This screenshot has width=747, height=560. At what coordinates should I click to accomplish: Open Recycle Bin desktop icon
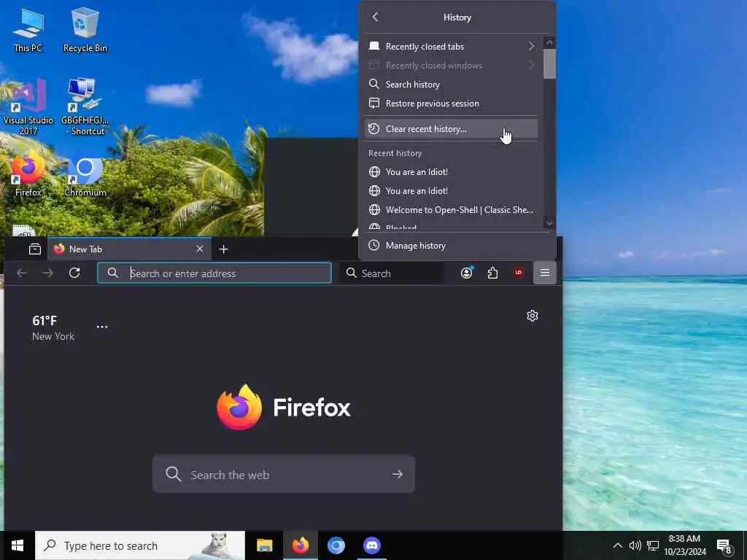(x=85, y=30)
